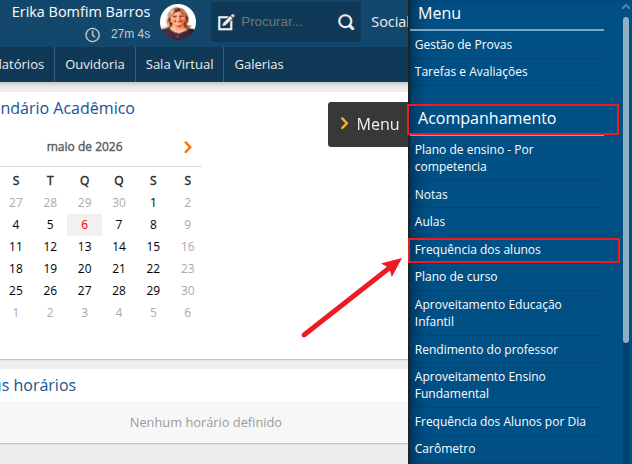Select May 15 in the calendar

click(x=153, y=247)
